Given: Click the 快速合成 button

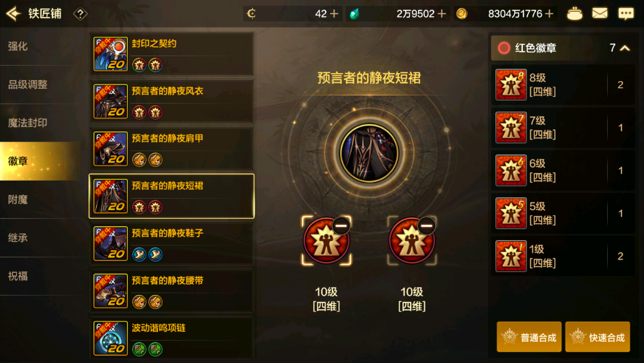Looking at the screenshot, I should point(598,337).
